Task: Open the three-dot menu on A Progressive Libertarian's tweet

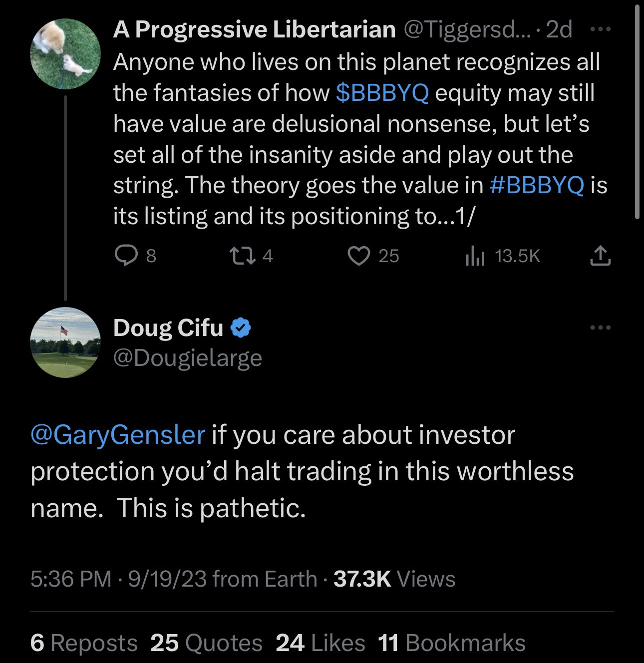Action: tap(600, 29)
